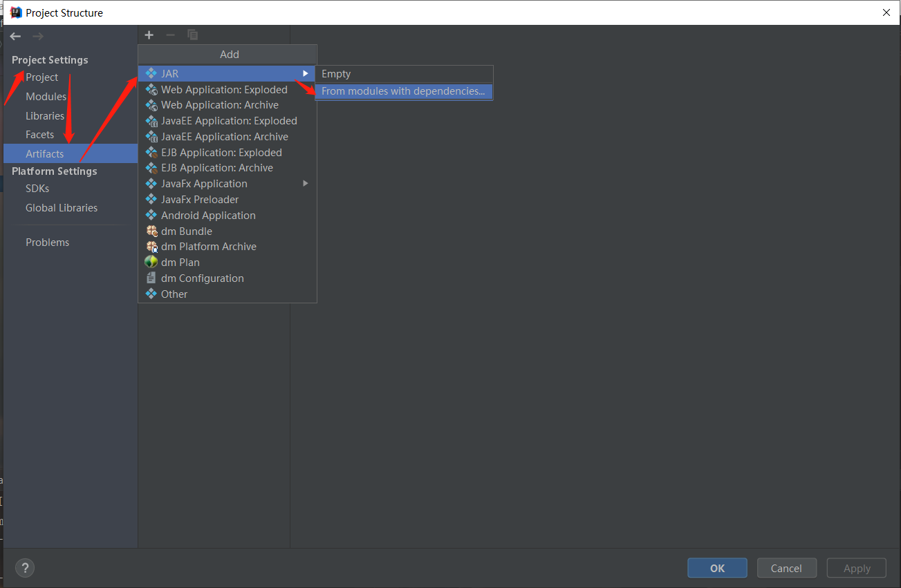Click dm Configuration document icon

[x=151, y=278]
